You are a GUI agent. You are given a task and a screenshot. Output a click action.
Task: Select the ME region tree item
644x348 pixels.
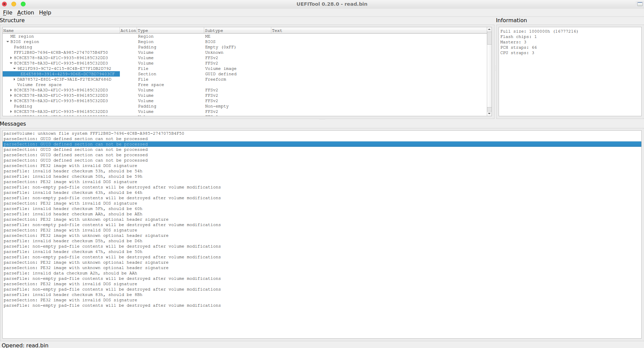tap(22, 36)
